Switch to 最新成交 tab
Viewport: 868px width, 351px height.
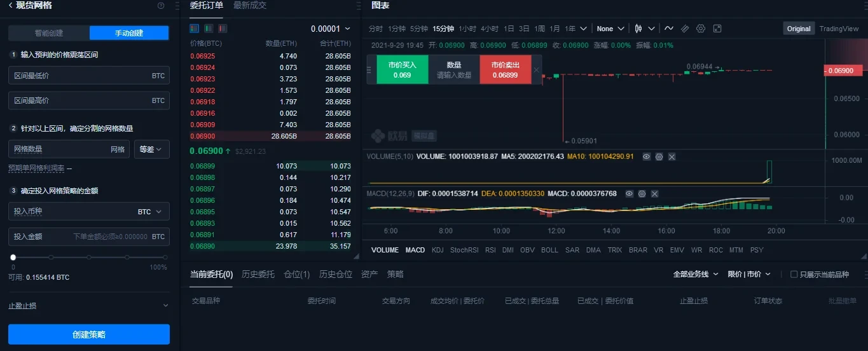point(250,6)
